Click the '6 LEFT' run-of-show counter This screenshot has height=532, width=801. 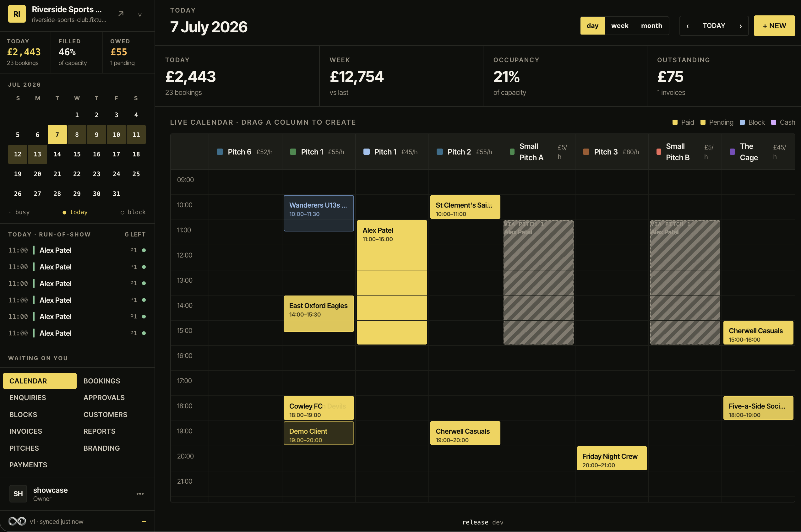click(135, 235)
